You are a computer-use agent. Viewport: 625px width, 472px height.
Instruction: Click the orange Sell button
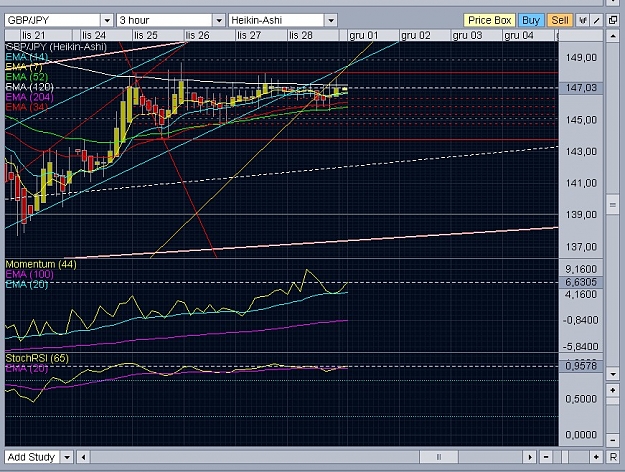pos(560,20)
